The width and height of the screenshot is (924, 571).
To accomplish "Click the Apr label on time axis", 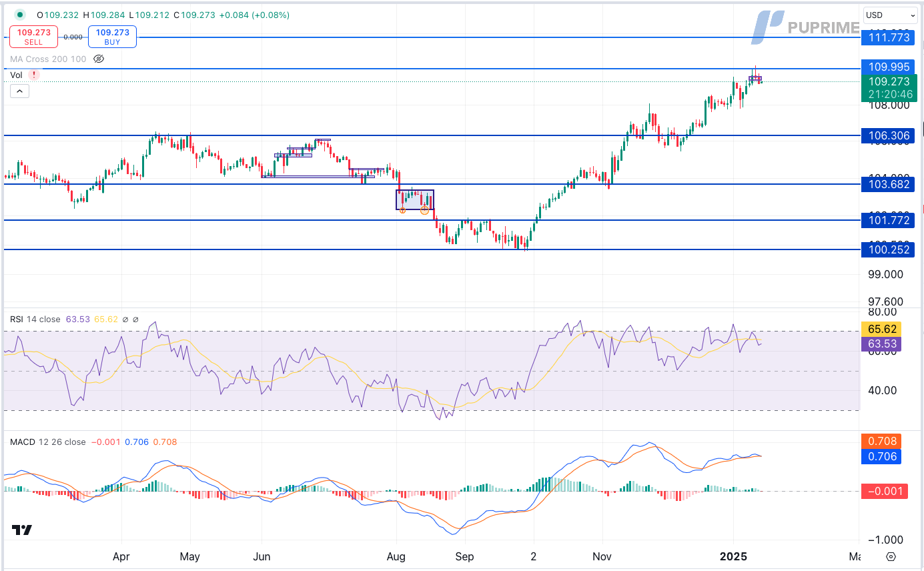I will point(121,556).
